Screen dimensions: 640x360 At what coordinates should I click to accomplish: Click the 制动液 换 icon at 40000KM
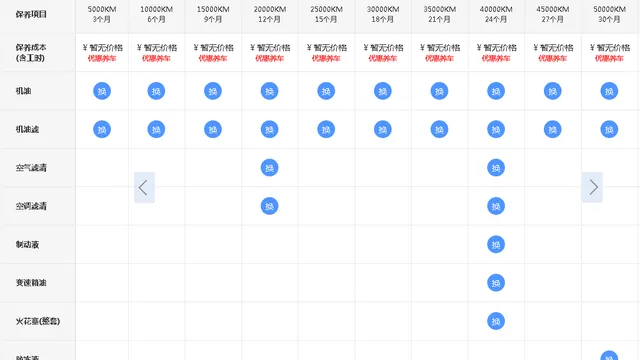pos(496,244)
